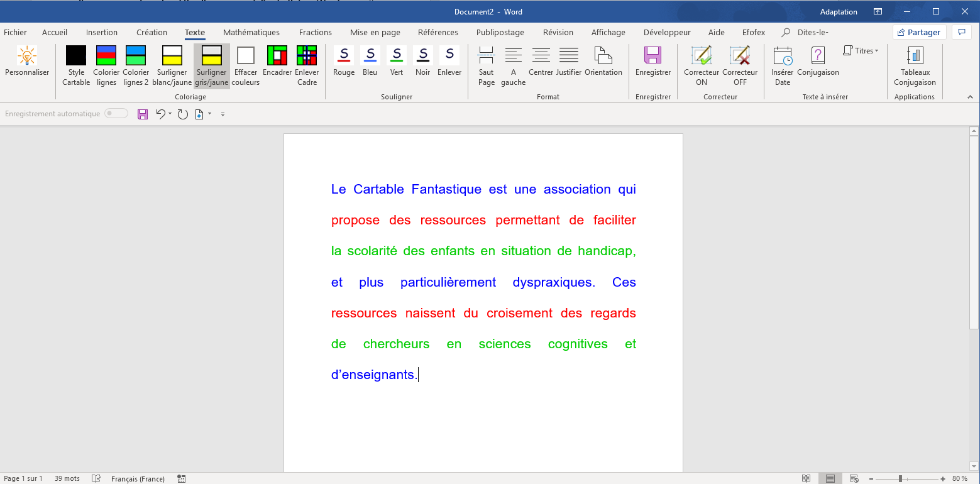
Task: Click the Dites-le search box
Action: (806, 32)
